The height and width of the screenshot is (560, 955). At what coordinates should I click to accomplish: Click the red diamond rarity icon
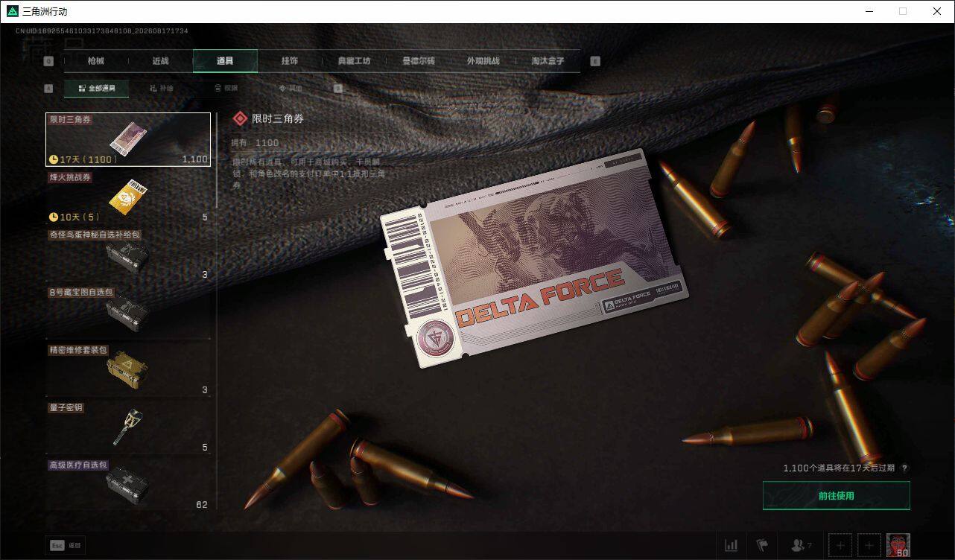240,118
